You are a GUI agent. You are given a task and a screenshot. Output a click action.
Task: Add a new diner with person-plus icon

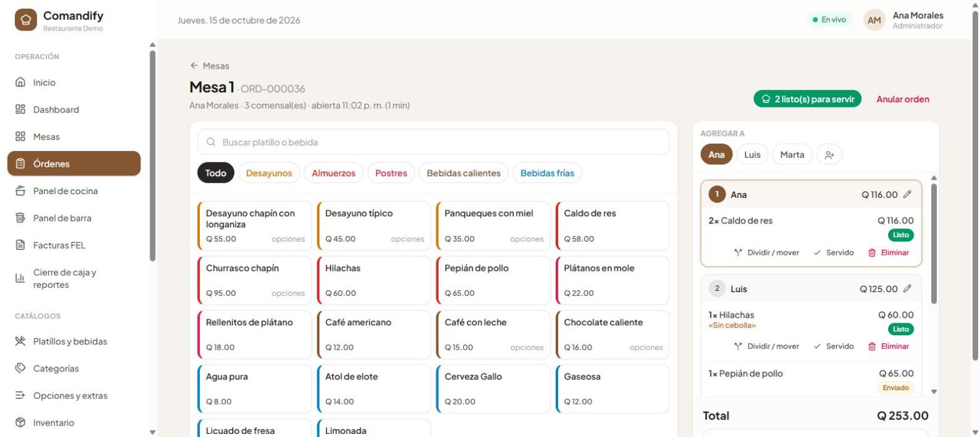tap(829, 155)
